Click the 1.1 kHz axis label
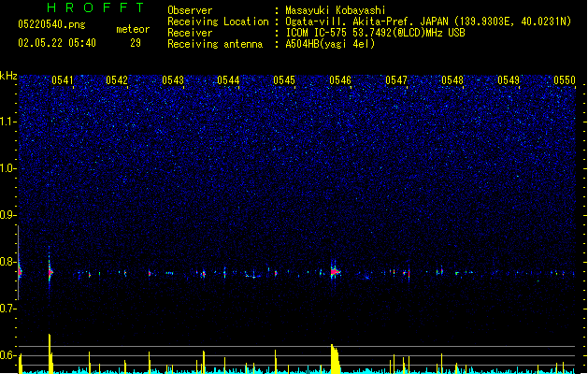 click(x=8, y=122)
